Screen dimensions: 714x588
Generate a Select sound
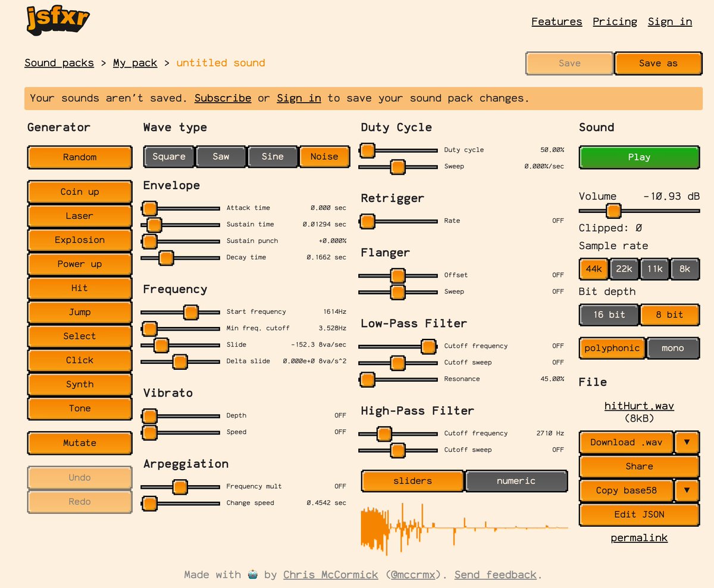pos(80,336)
